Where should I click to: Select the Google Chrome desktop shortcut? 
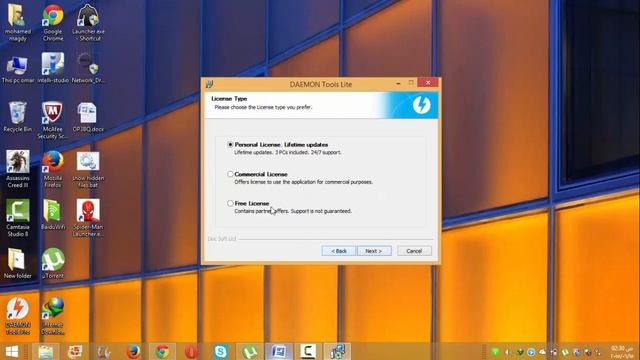(x=53, y=22)
